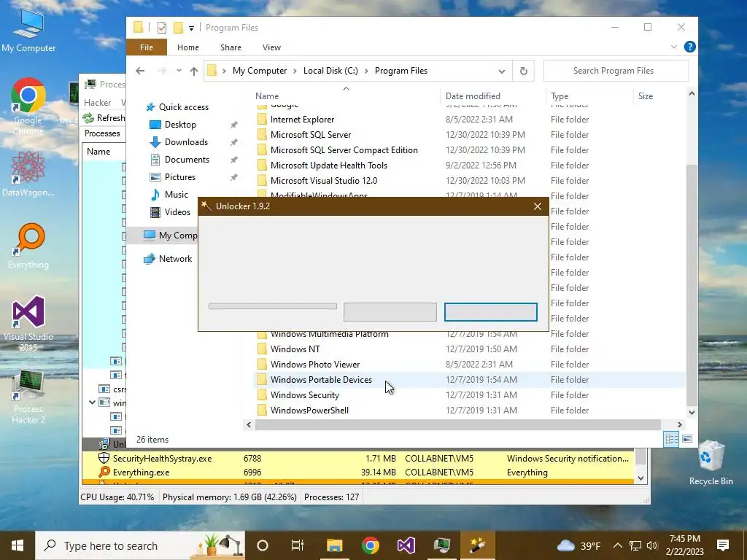
Task: Collapse the 'win' process tree node
Action: click(x=92, y=402)
